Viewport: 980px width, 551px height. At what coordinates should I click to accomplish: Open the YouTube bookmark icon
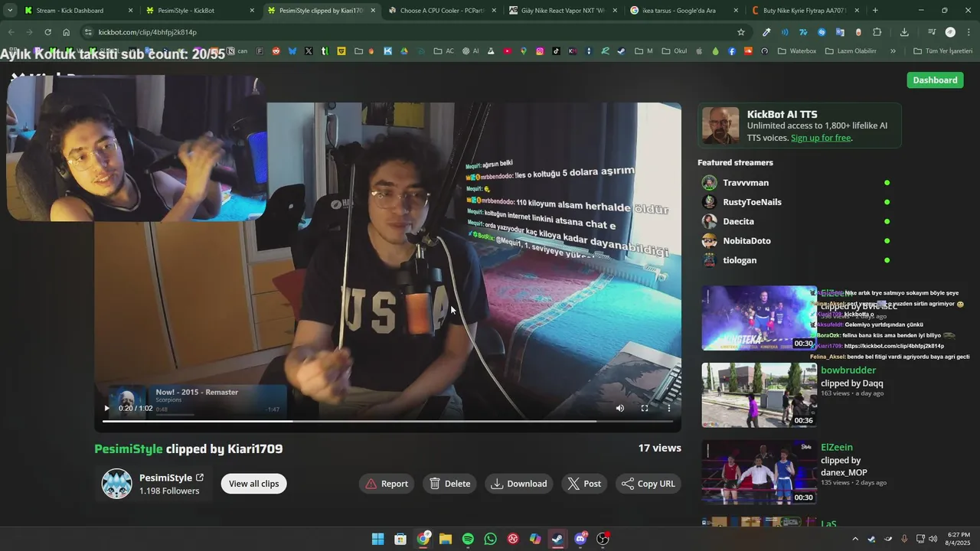508,51
